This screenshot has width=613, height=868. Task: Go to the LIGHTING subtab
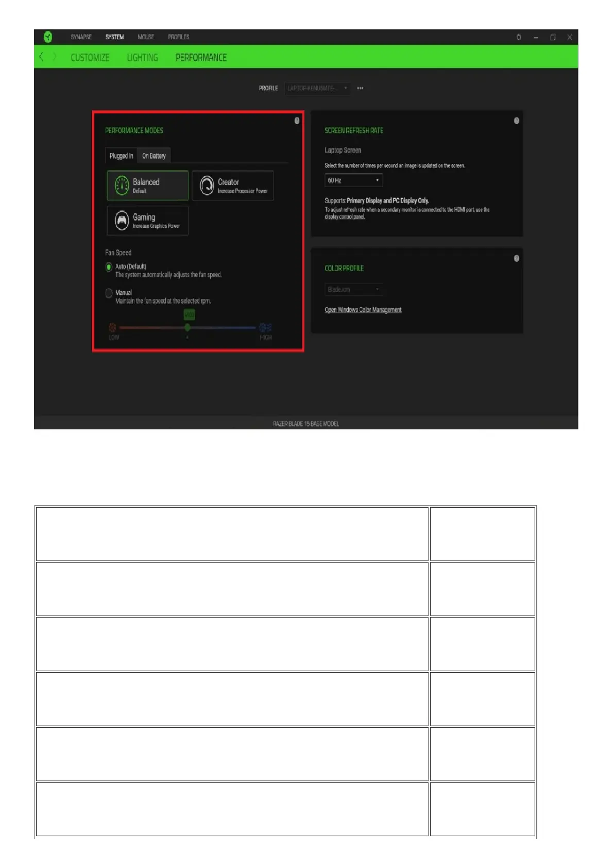[x=143, y=58]
